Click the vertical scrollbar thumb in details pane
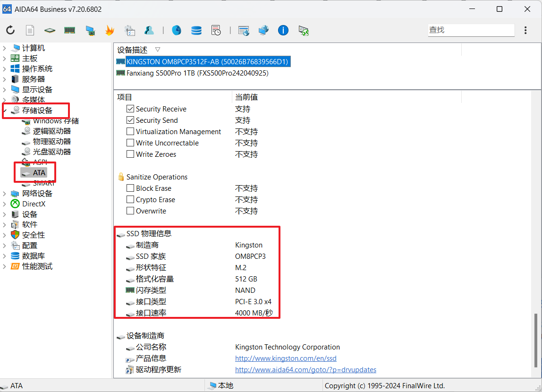 [x=536, y=340]
